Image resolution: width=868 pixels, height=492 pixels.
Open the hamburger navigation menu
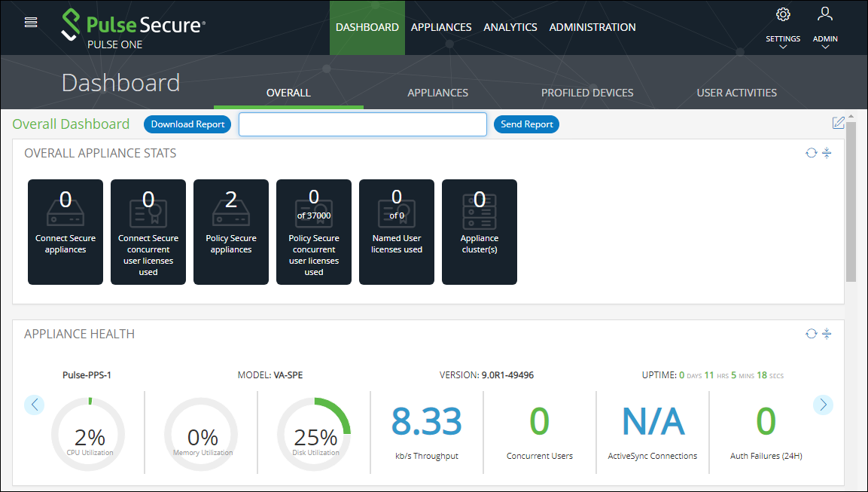tap(31, 22)
